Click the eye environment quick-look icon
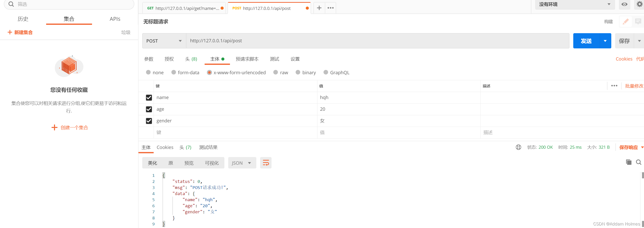This screenshot has height=228, width=644. pos(624,4)
